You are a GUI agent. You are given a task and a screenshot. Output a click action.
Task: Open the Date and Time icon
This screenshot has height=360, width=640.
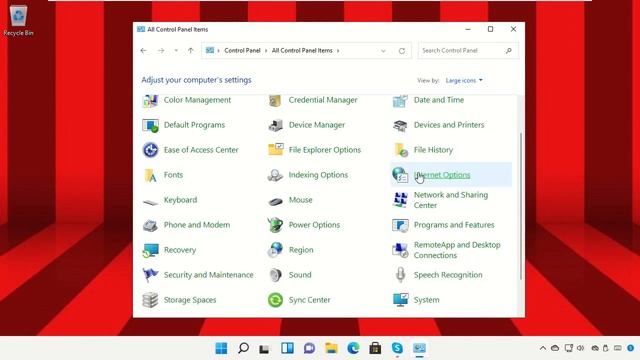click(x=400, y=100)
